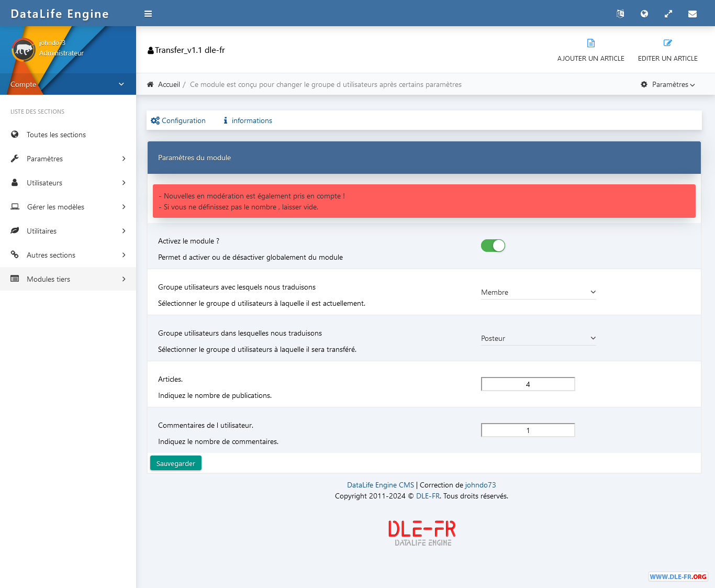Click the 'Paramètres du module' panel heading
The image size is (715, 588).
[194, 158]
